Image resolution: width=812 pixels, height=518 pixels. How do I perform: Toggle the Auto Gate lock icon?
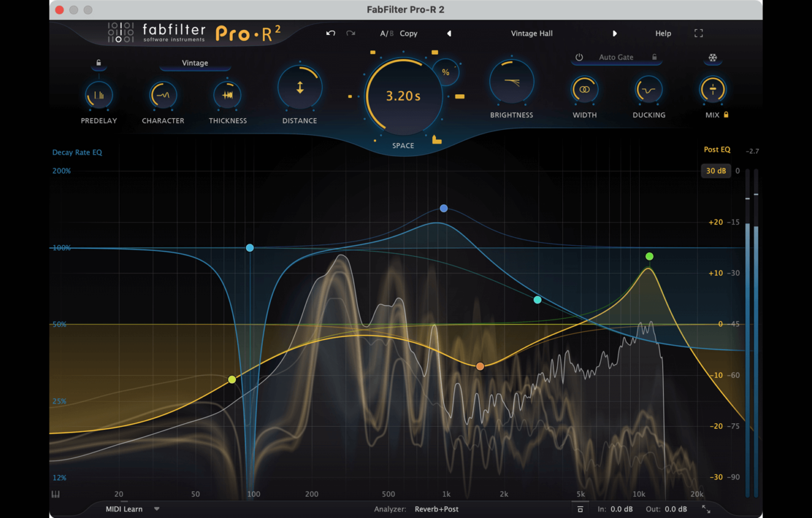(x=654, y=57)
